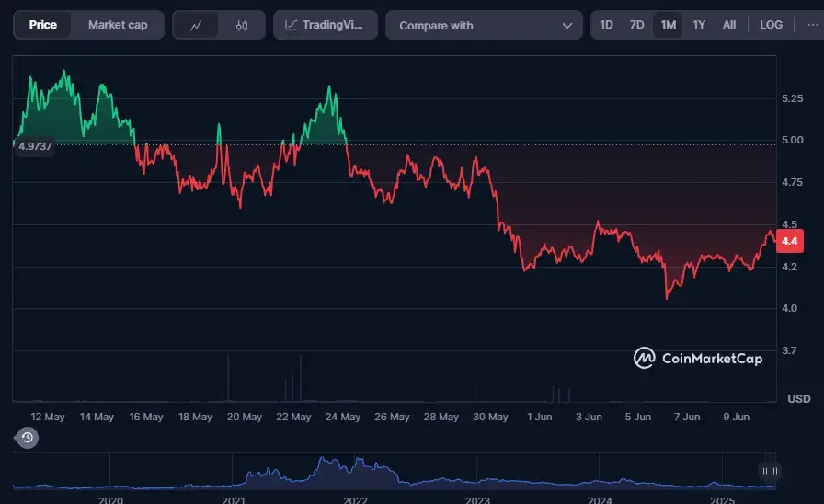
Task: Switch to the Price view
Action: coord(42,25)
